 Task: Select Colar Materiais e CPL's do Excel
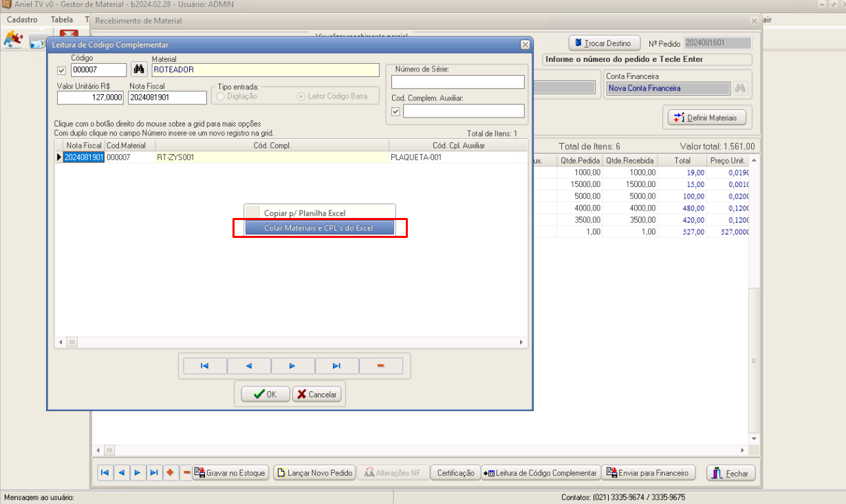[x=318, y=228]
